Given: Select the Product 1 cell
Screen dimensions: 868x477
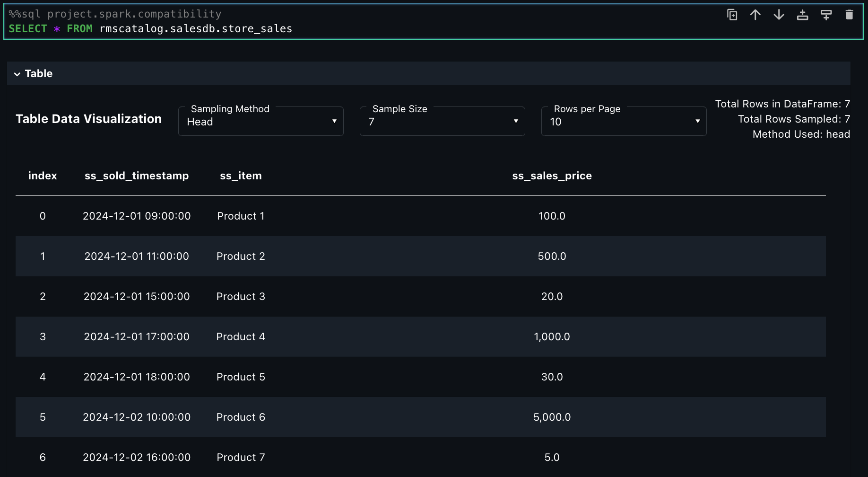Looking at the screenshot, I should click(241, 216).
